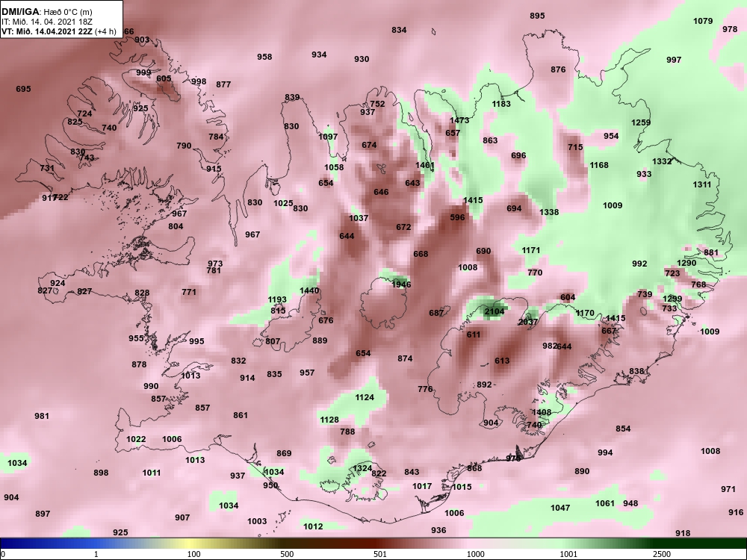Click the 695 value off the west coast
Viewport: 747px width, 560px height.
coord(23,89)
